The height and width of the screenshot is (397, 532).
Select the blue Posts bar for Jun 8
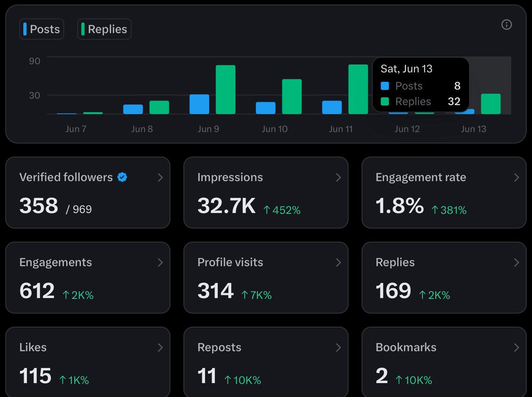pyautogui.click(x=133, y=109)
